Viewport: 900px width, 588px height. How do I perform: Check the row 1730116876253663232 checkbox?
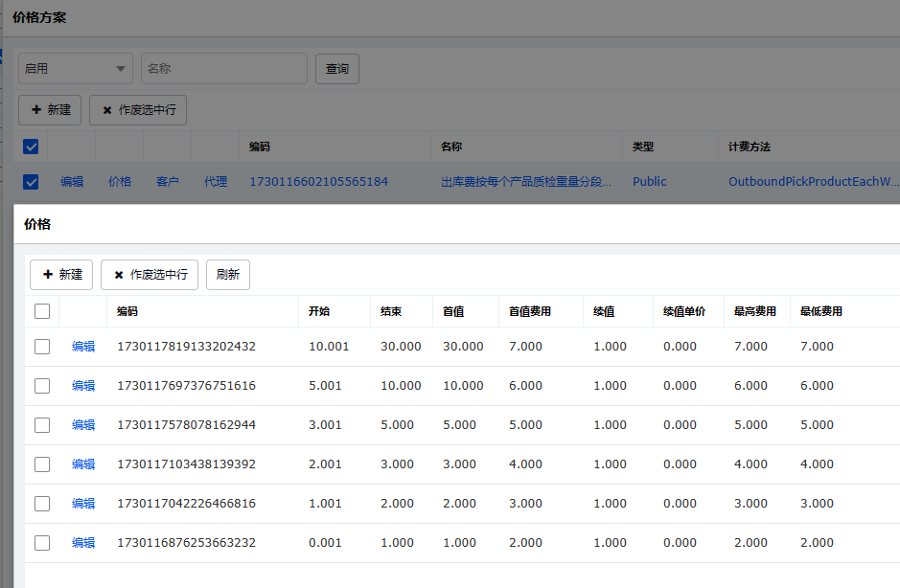[x=42, y=543]
